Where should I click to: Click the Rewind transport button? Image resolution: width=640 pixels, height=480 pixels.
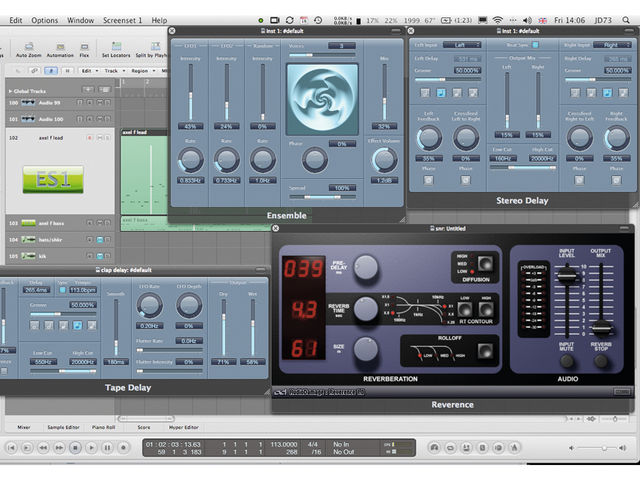(x=43, y=448)
